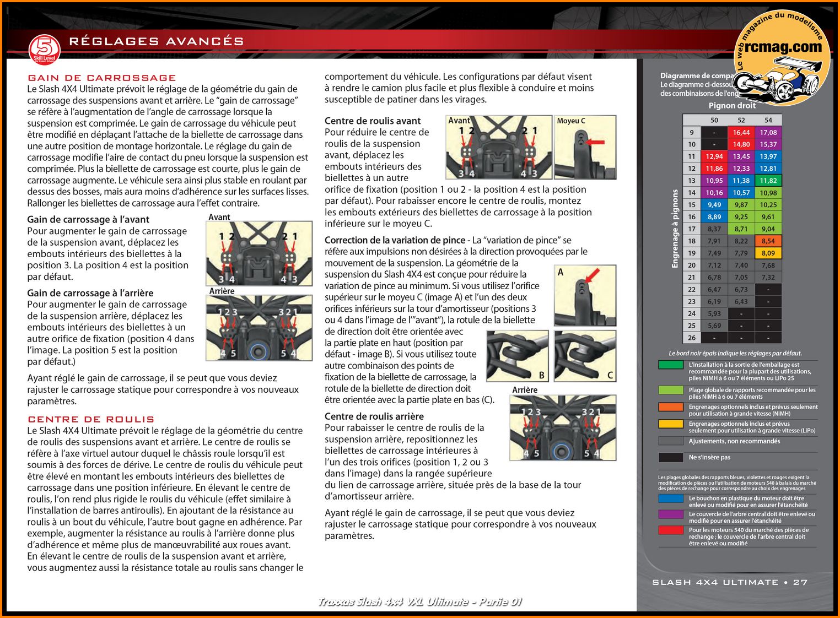Click gray swatch 'Ajustements, non recommandés'
The width and height of the screenshot is (840, 618).
pos(671,441)
